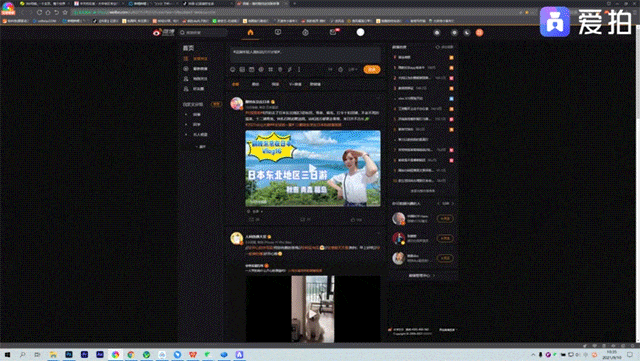640x361 pixels.
Task: Open the first custom group in left sidebar
Action: pyautogui.click(x=197, y=114)
